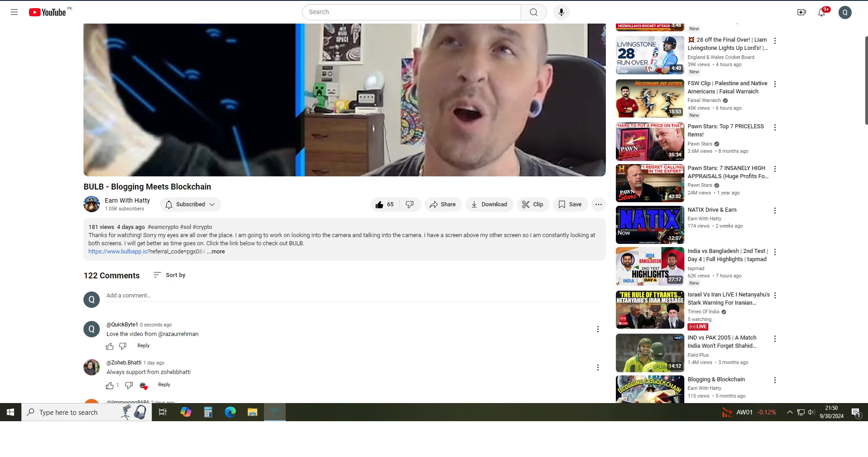Image resolution: width=868 pixels, height=457 pixels.
Task: Click the Download button
Action: 489,204
